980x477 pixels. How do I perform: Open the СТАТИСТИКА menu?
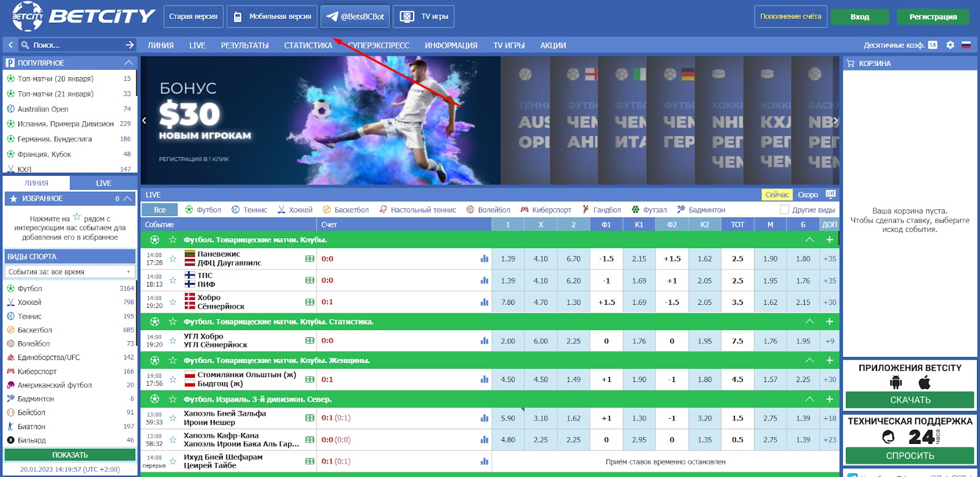308,45
